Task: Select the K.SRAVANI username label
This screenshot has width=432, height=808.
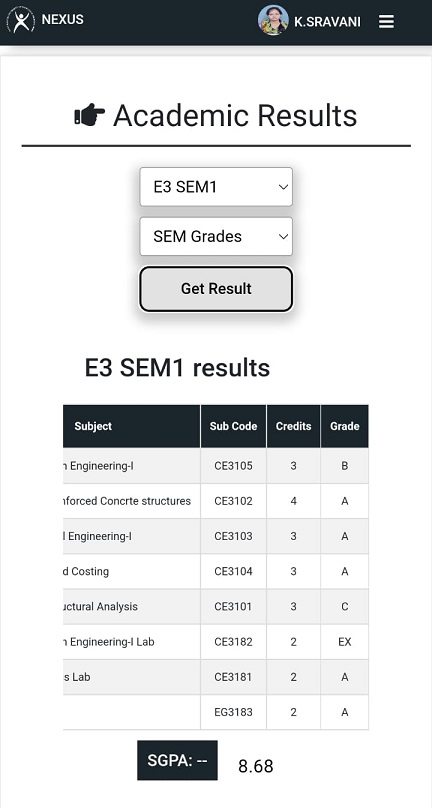Action: pyautogui.click(x=327, y=22)
